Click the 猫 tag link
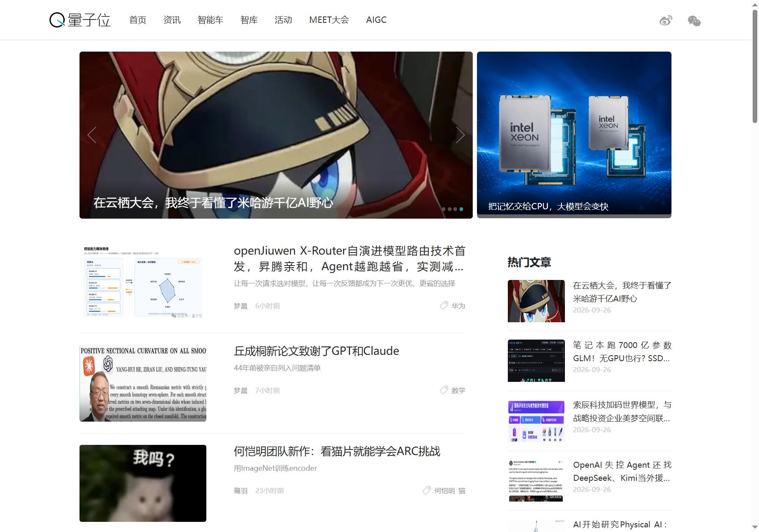759x532 pixels. tap(462, 491)
